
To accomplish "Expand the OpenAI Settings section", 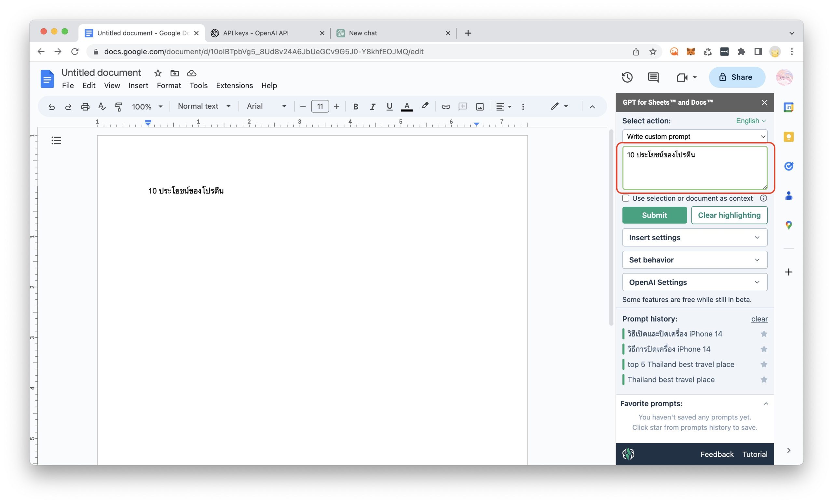I will (694, 282).
